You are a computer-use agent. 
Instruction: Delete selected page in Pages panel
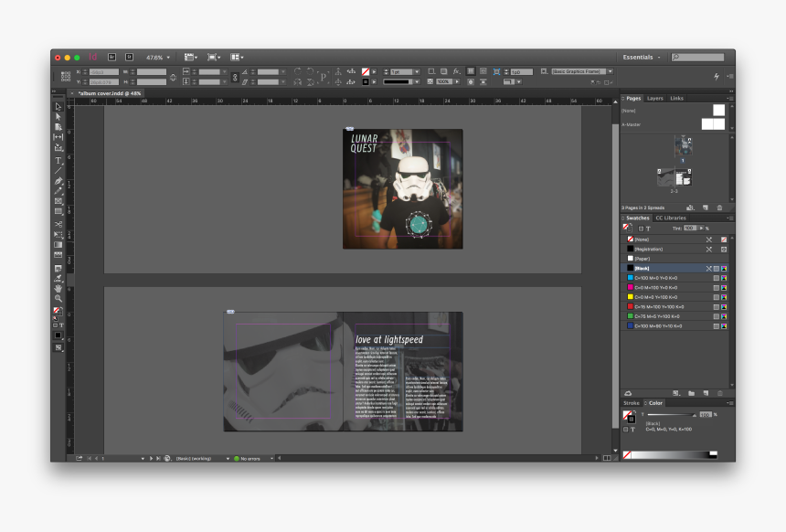pos(720,207)
